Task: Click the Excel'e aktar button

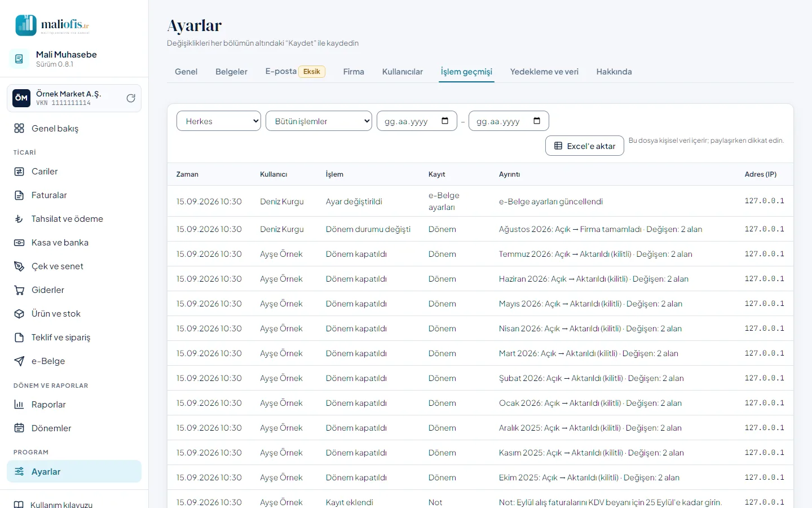Action: pyautogui.click(x=585, y=146)
